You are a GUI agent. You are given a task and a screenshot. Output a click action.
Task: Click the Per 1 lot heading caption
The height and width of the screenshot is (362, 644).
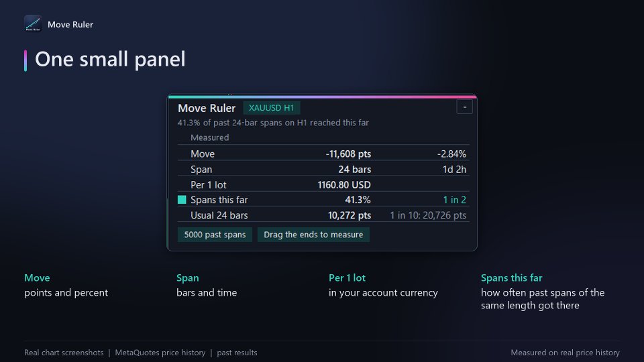pos(347,278)
